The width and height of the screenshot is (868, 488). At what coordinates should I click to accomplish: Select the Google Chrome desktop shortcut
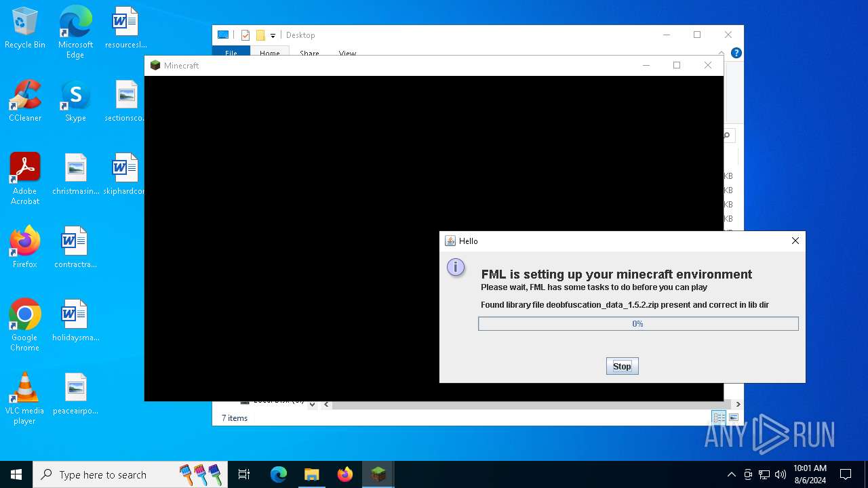[x=25, y=325]
